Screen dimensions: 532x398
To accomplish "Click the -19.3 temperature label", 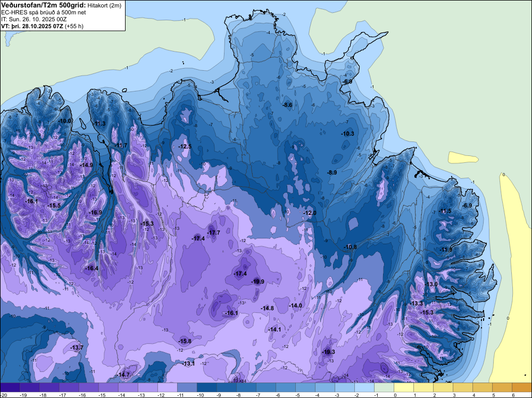I will pyautogui.click(x=328, y=352).
